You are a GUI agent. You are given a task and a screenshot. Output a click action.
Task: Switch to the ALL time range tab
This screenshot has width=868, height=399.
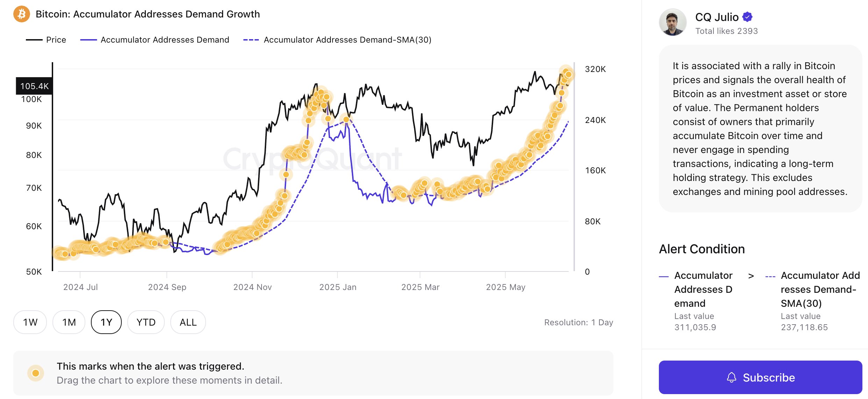tap(188, 322)
